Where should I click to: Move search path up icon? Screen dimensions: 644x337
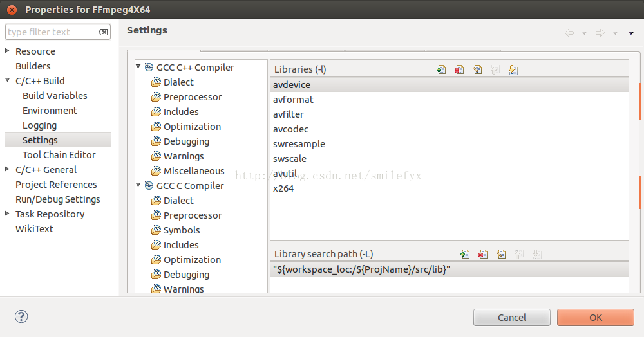pyautogui.click(x=518, y=254)
